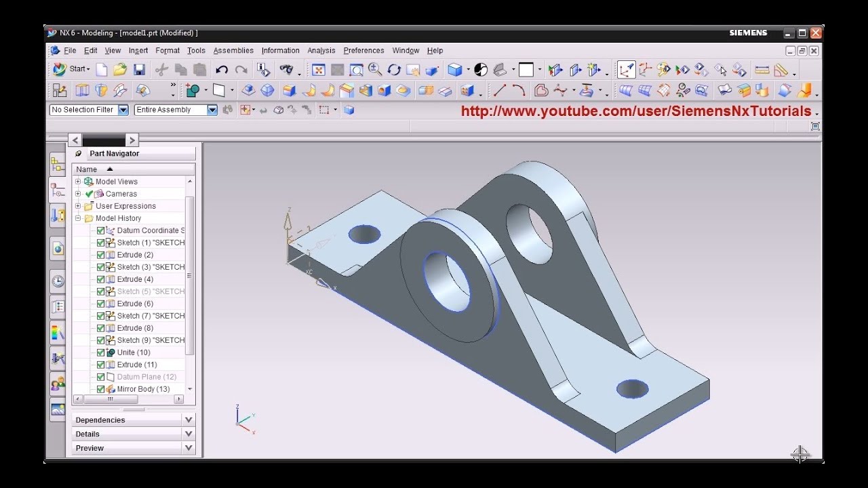Open the No Selection Filter dropdown
The height and width of the screenshot is (488, 868).
[123, 110]
